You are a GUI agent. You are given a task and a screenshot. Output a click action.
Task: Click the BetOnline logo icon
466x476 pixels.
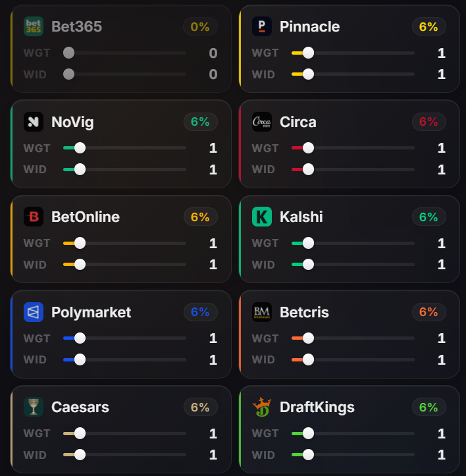click(34, 217)
